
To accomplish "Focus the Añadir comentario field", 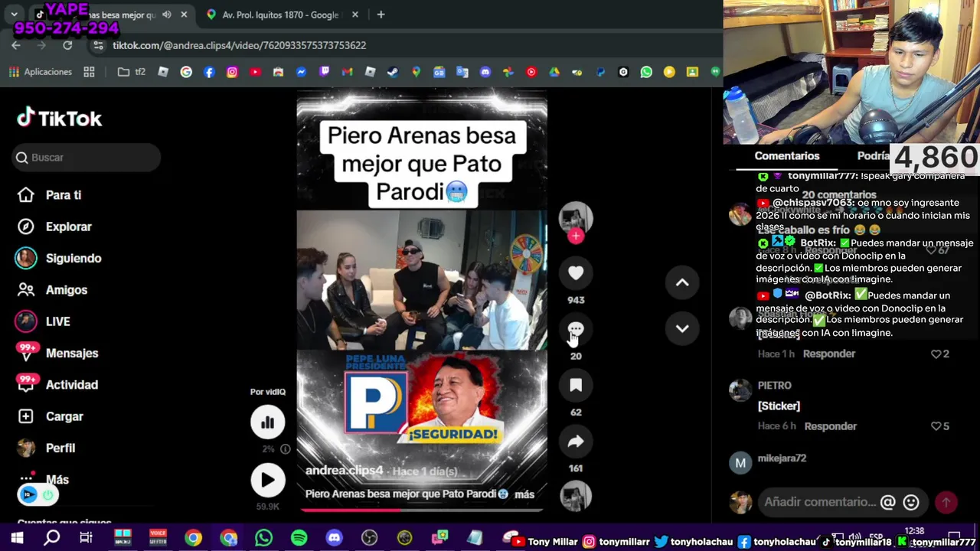I will tap(820, 502).
